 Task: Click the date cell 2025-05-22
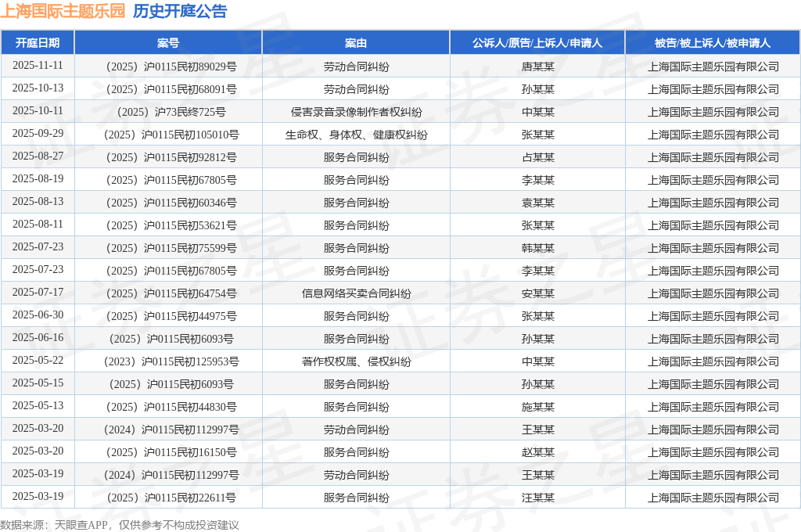[38, 361]
